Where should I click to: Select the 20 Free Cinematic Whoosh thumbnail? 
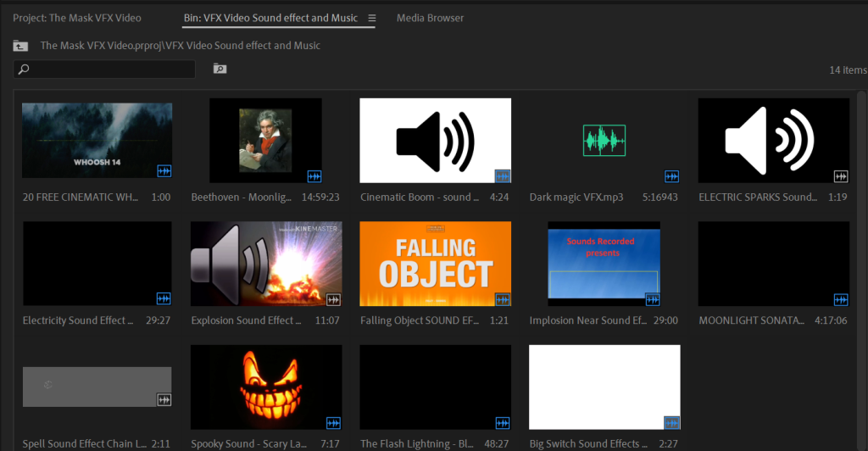97,140
